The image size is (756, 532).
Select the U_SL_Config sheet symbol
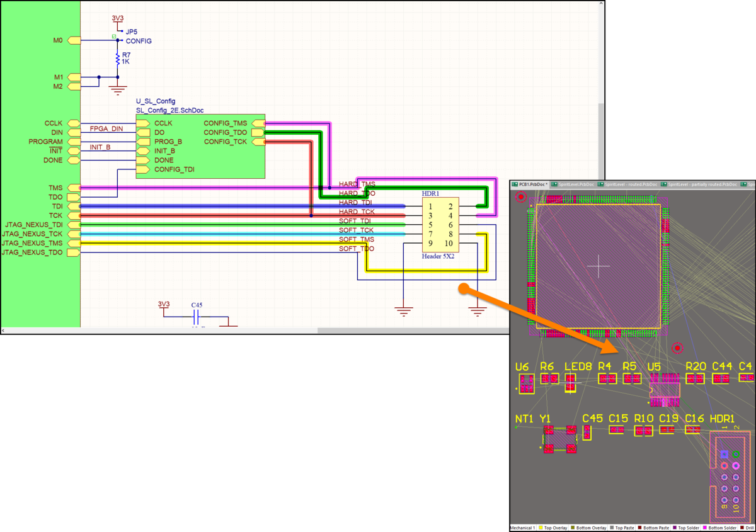click(x=200, y=146)
